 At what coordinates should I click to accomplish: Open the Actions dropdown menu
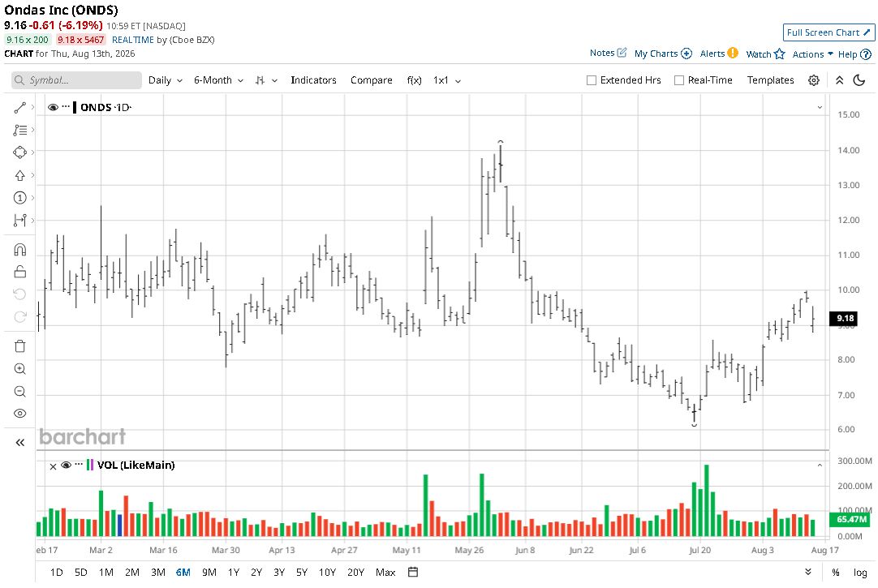[x=812, y=54]
